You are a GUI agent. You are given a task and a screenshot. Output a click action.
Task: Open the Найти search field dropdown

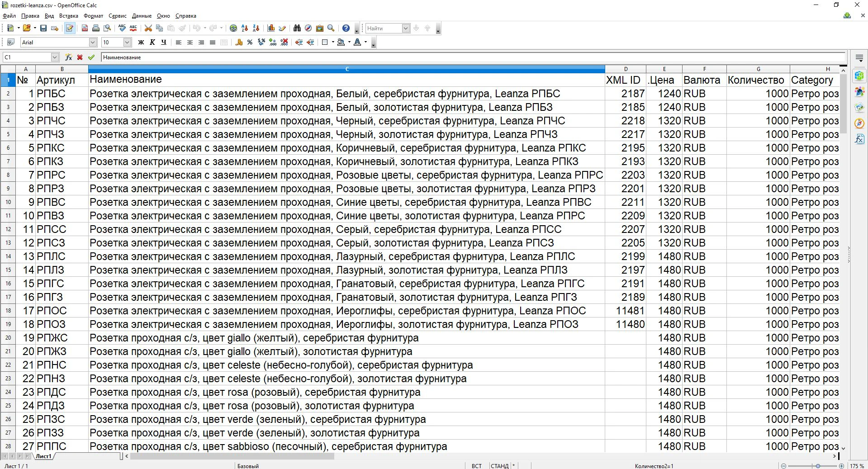pos(406,28)
